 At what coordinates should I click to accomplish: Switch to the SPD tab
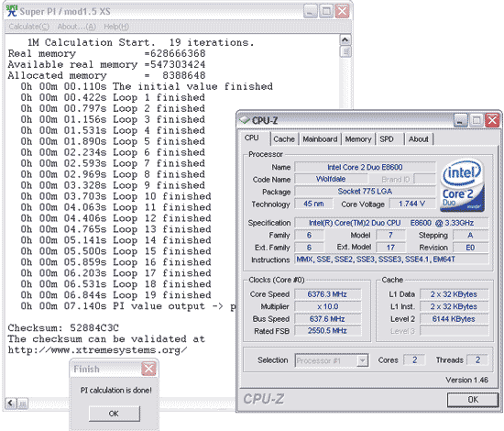point(387,139)
